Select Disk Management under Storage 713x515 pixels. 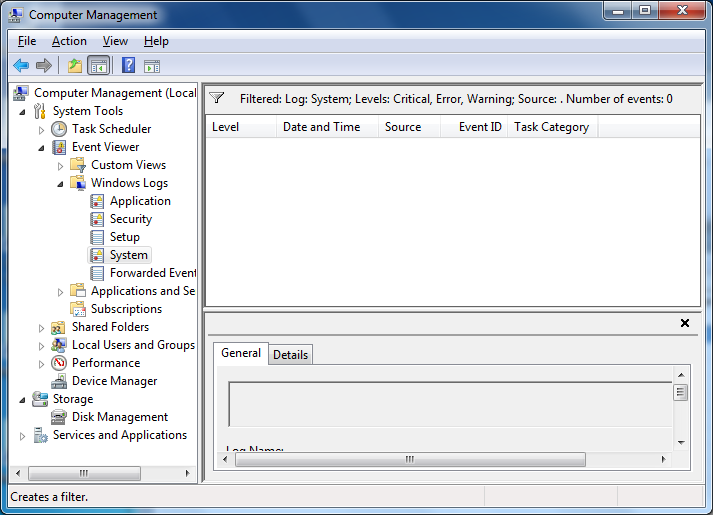[119, 417]
